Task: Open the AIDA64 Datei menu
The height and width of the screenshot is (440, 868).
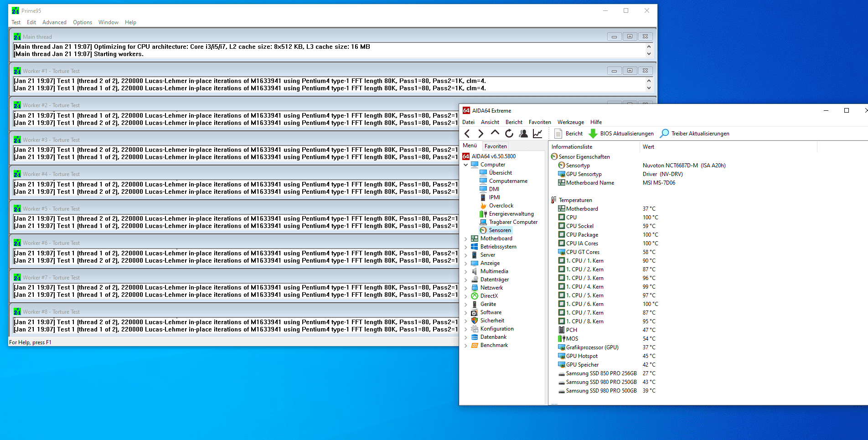Action: (x=468, y=122)
